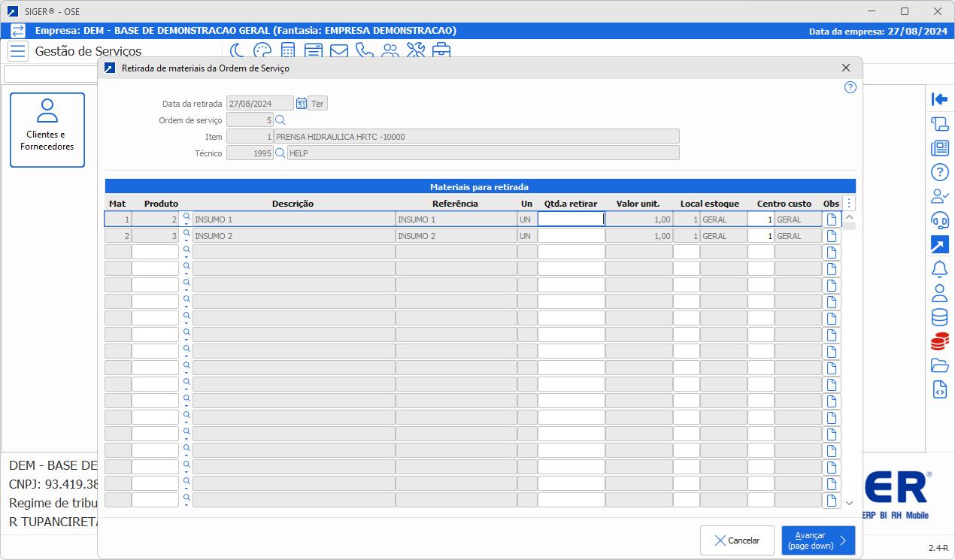Open the help question mark in dialog
The width and height of the screenshot is (955, 560).
tap(850, 87)
